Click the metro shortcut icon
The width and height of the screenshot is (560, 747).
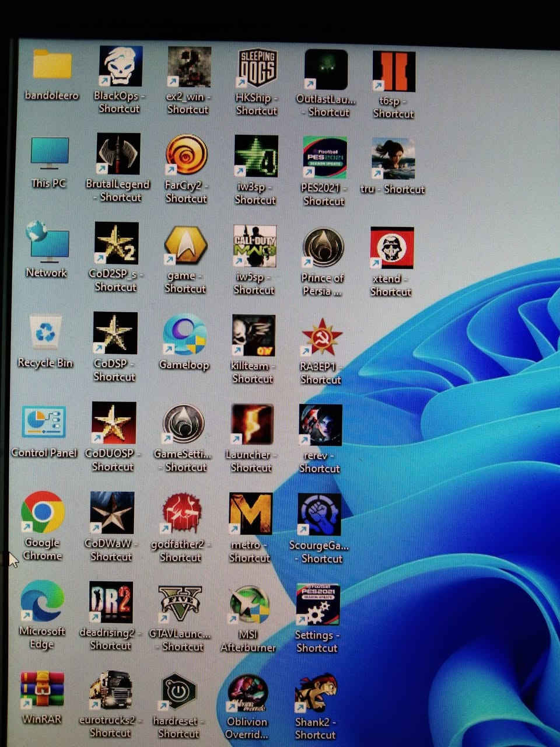[x=250, y=514]
